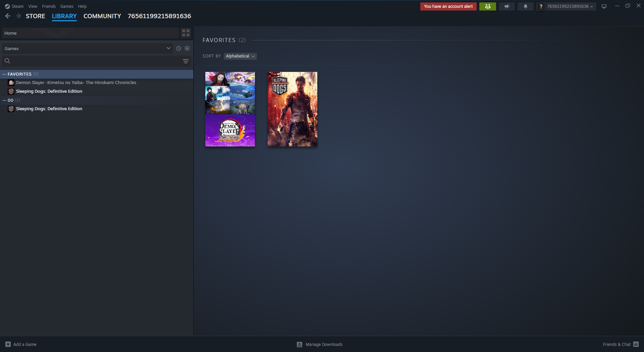The image size is (644, 352).
Task: Switch to the COMMUNITY tab
Action: click(x=102, y=16)
